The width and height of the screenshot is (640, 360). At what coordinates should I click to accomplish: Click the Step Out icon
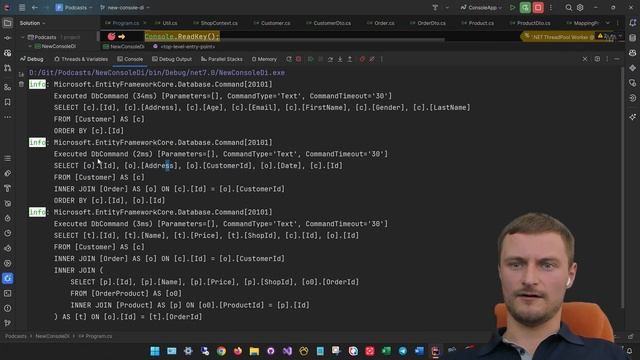click(x=350, y=59)
